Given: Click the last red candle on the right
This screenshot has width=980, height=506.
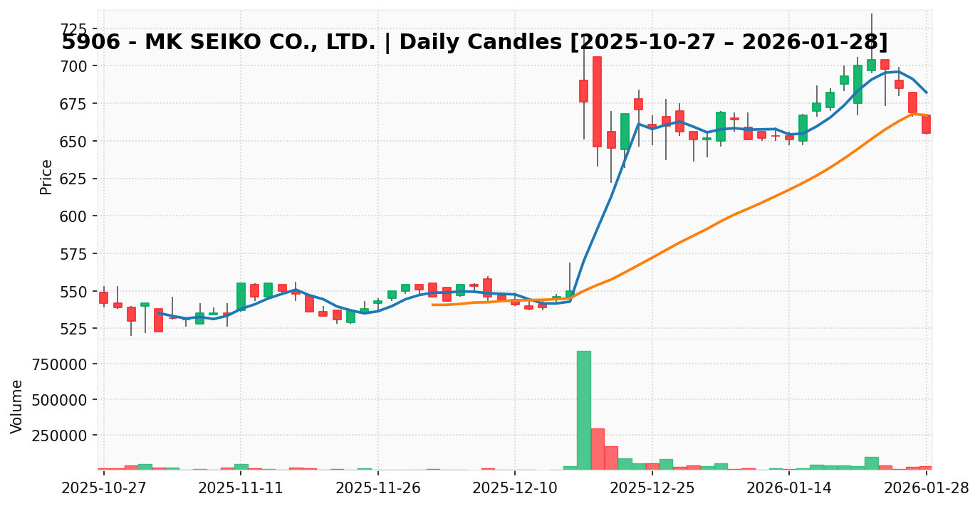Looking at the screenshot, I should (926, 125).
